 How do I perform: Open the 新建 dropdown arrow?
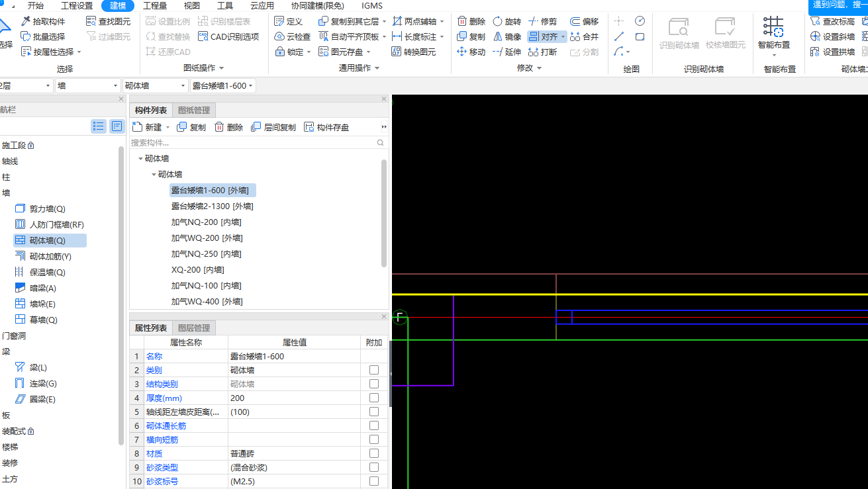tap(168, 127)
